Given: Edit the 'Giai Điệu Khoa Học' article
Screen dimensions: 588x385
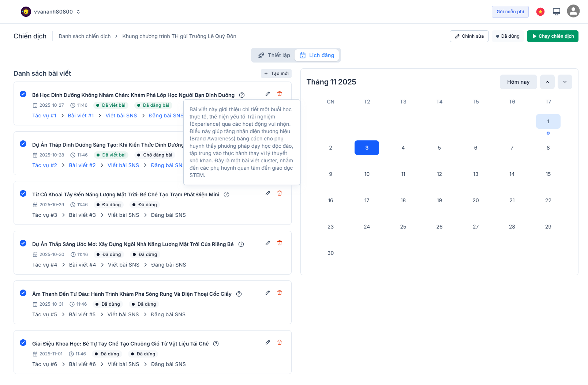Looking at the screenshot, I should click(268, 343).
